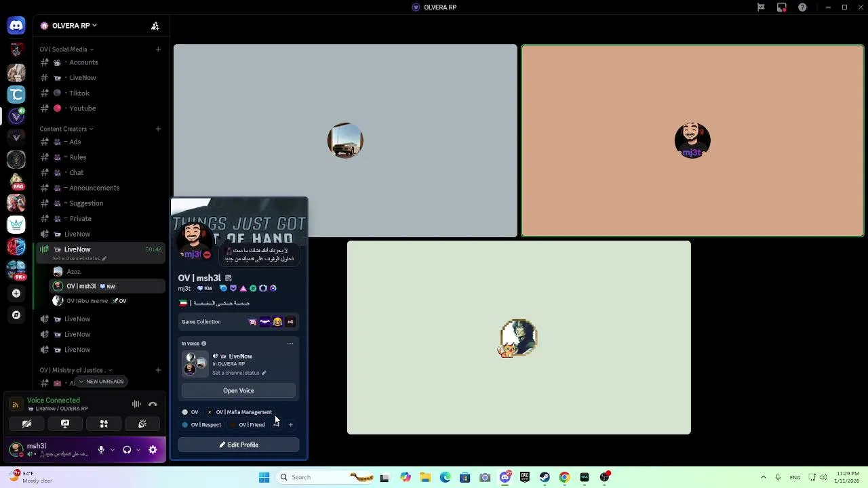Open the Discord inbox icon in title bar
Viewport: 868px width, 488px height.
[x=782, y=7]
